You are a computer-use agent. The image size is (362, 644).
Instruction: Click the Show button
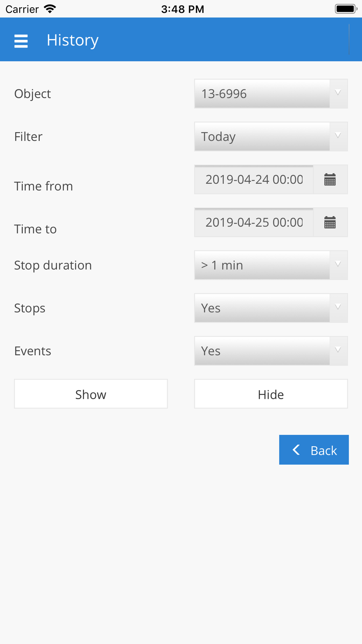tap(91, 394)
